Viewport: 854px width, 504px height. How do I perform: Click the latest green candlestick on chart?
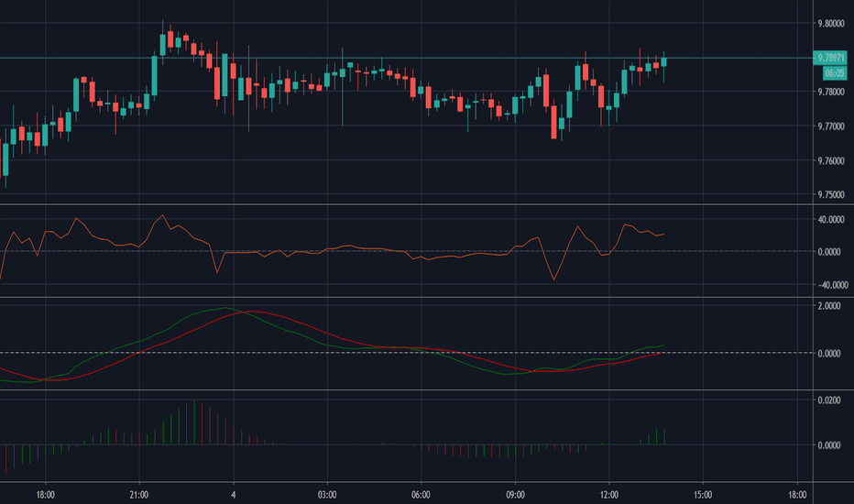664,62
